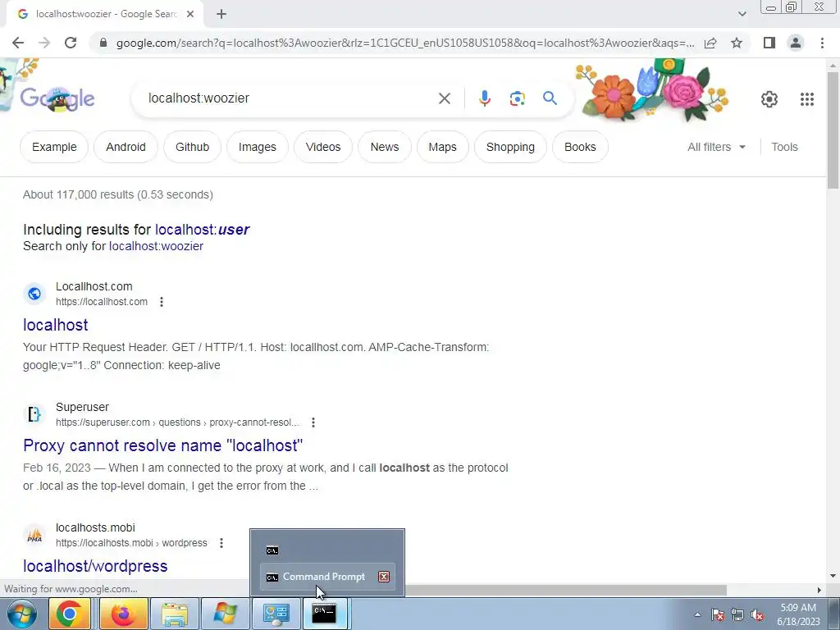Switch to Books results
This screenshot has width=840, height=630.
click(580, 147)
